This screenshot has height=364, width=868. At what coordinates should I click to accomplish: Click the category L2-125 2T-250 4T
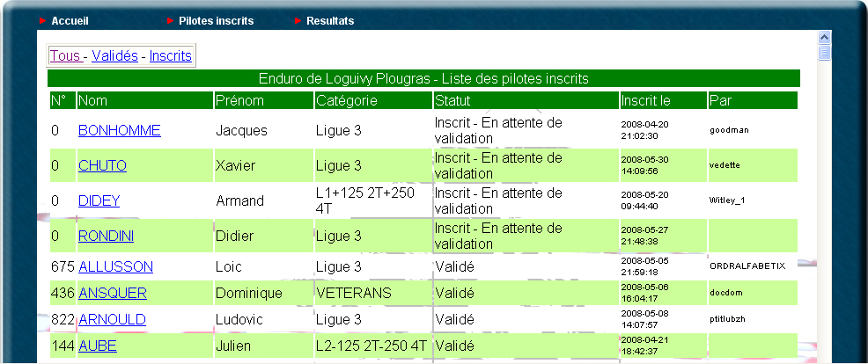point(371,346)
